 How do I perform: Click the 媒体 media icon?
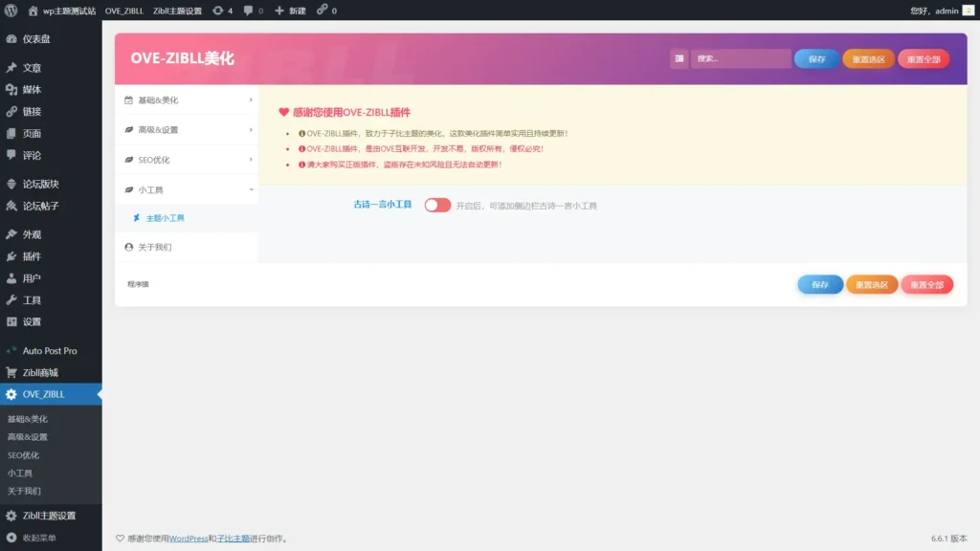[11, 89]
